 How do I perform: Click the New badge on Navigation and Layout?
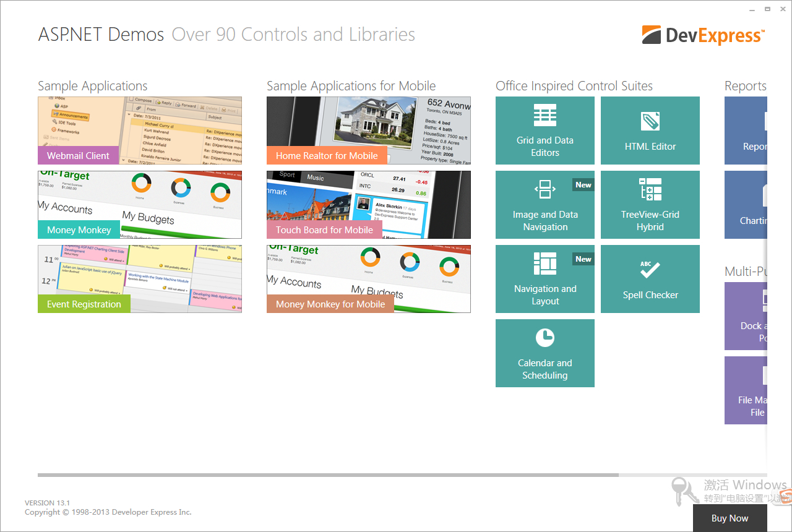coord(583,259)
